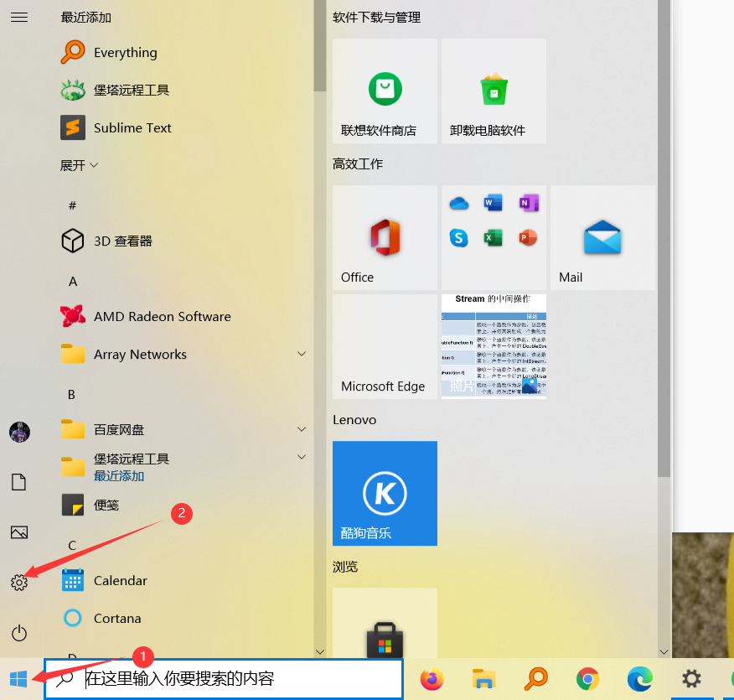Open the Microsoft Edge tile
This screenshot has width=734, height=700.
coord(385,346)
